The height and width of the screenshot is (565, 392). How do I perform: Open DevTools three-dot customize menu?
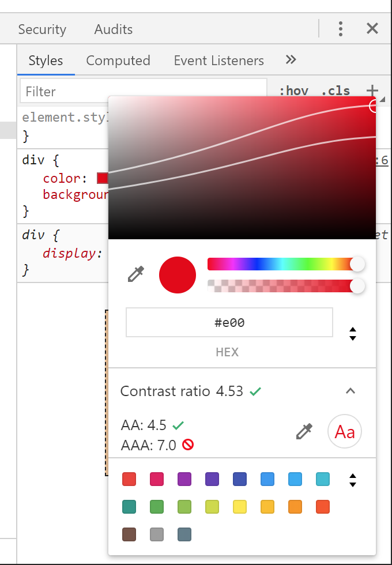pos(341,29)
